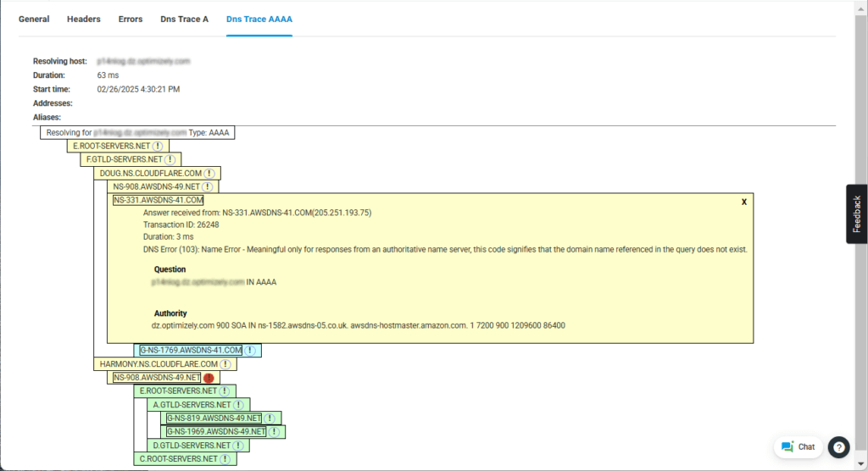Switch to the General tab

click(34, 19)
